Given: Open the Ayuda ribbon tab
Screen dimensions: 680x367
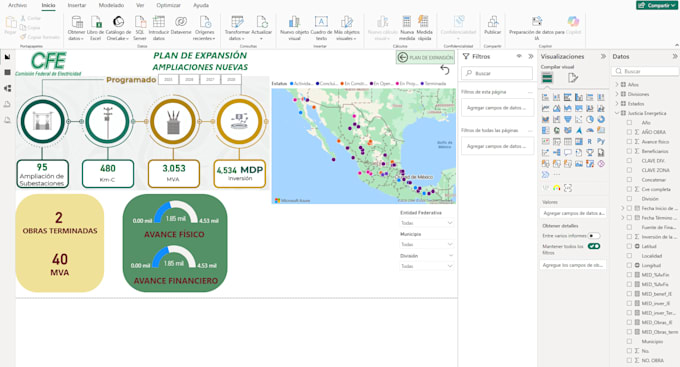Looking at the screenshot, I should [200, 5].
